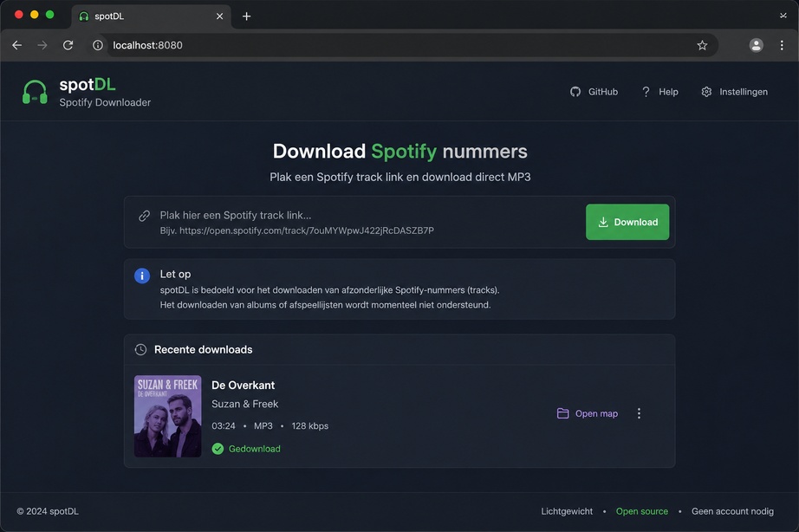The height and width of the screenshot is (532, 799).
Task: Click the Geen account nodig footer text
Action: [x=732, y=511]
